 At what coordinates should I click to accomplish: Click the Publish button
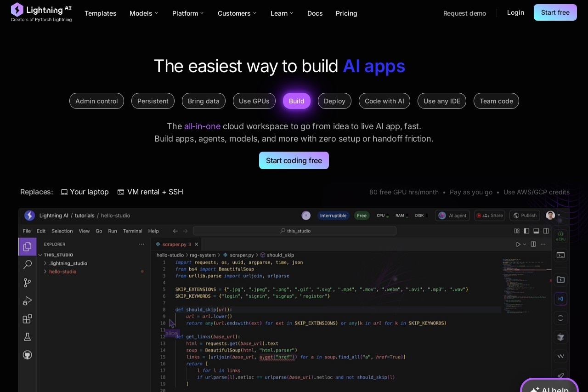[x=525, y=215]
